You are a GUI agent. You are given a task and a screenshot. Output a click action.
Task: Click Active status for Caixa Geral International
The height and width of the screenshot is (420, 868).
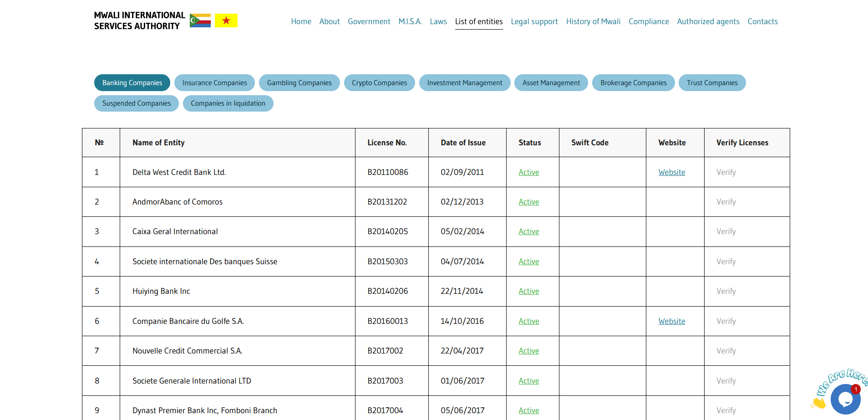coord(528,231)
